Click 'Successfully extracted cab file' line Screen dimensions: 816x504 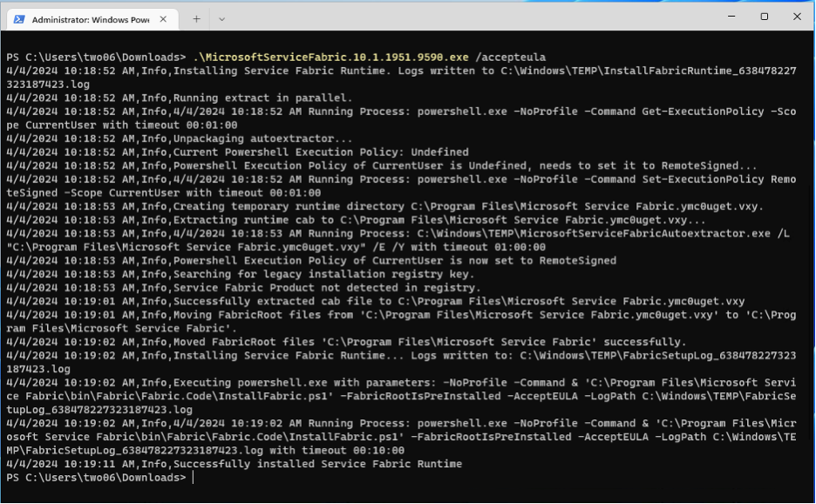click(x=375, y=301)
